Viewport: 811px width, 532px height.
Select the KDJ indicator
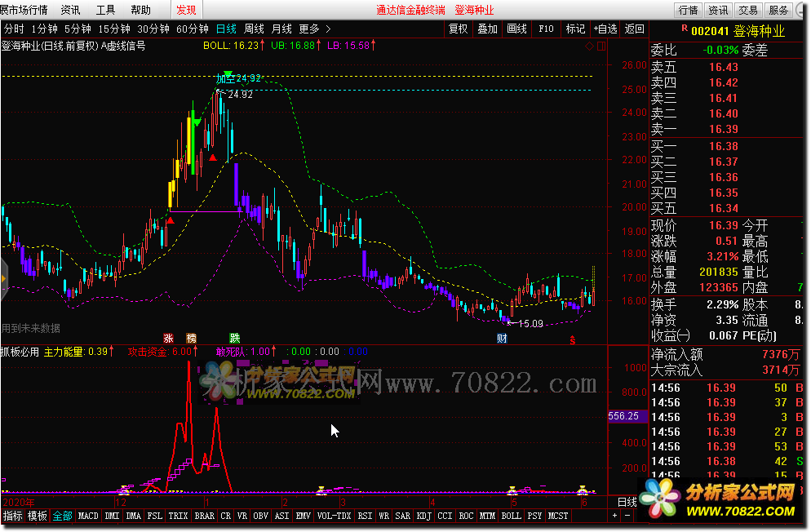coord(423,516)
